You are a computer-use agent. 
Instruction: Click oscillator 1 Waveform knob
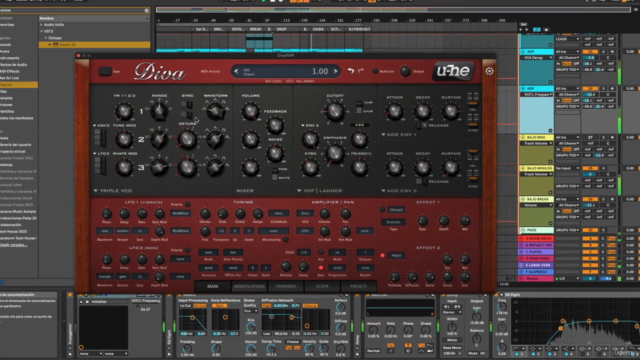(x=215, y=111)
